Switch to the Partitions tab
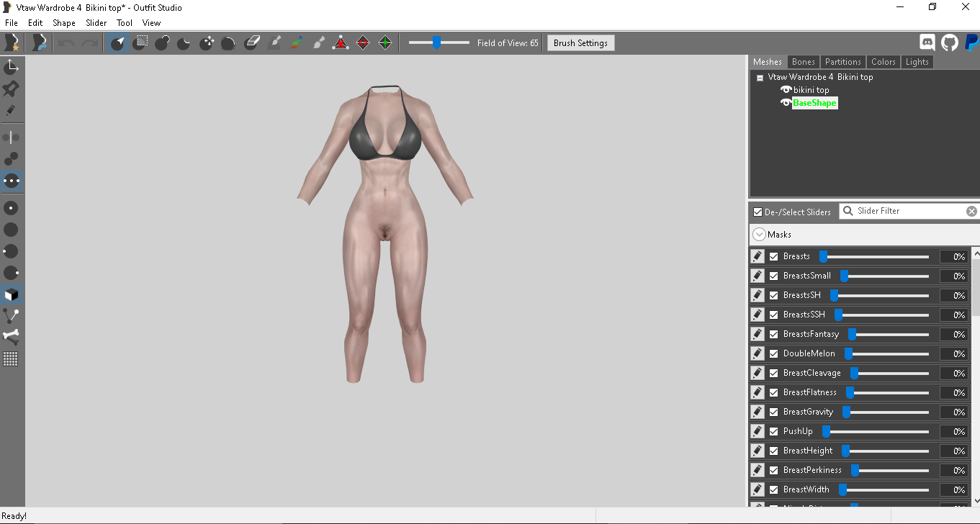This screenshot has width=980, height=524. point(843,62)
